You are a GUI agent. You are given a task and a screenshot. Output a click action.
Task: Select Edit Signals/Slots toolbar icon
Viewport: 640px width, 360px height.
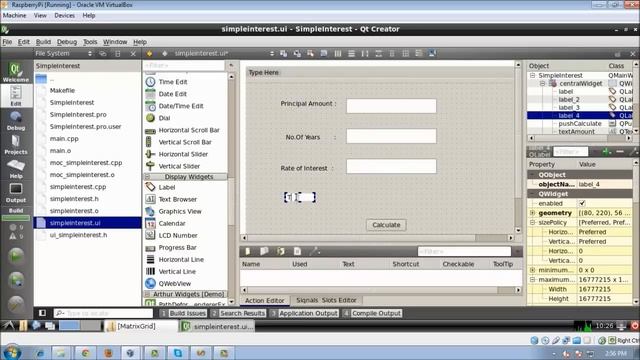click(x=297, y=53)
